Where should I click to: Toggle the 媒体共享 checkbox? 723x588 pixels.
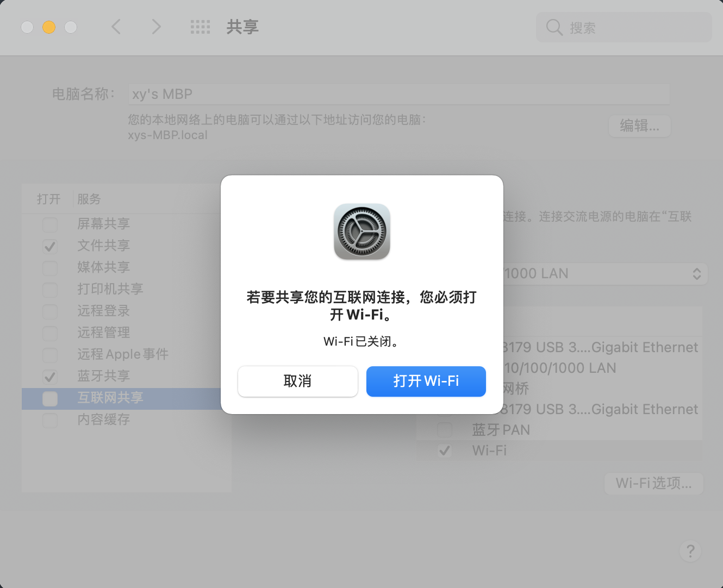pyautogui.click(x=50, y=268)
